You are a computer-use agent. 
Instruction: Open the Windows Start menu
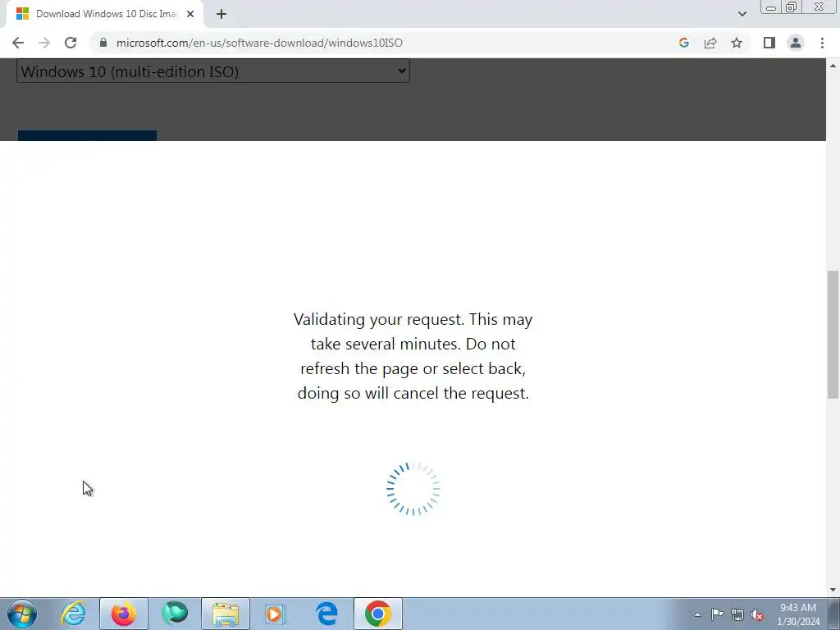pyautogui.click(x=22, y=614)
